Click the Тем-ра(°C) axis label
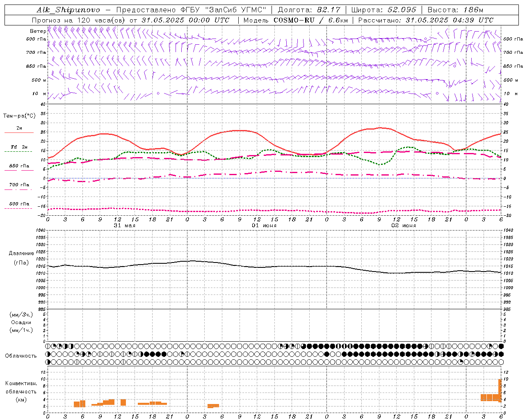Viewport: 525px width, 420px height. (x=19, y=116)
